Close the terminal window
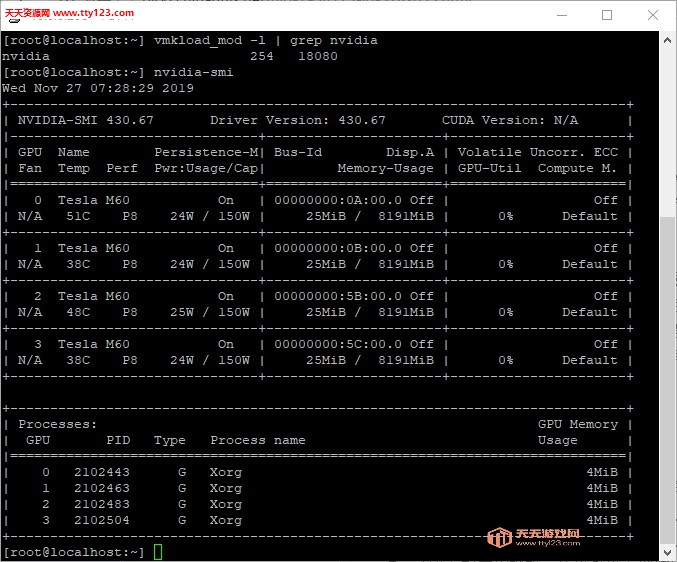The width and height of the screenshot is (677, 562). point(653,15)
